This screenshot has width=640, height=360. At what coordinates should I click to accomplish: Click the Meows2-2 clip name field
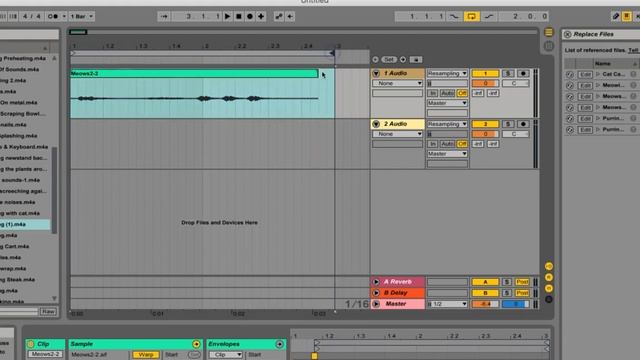[x=45, y=354]
